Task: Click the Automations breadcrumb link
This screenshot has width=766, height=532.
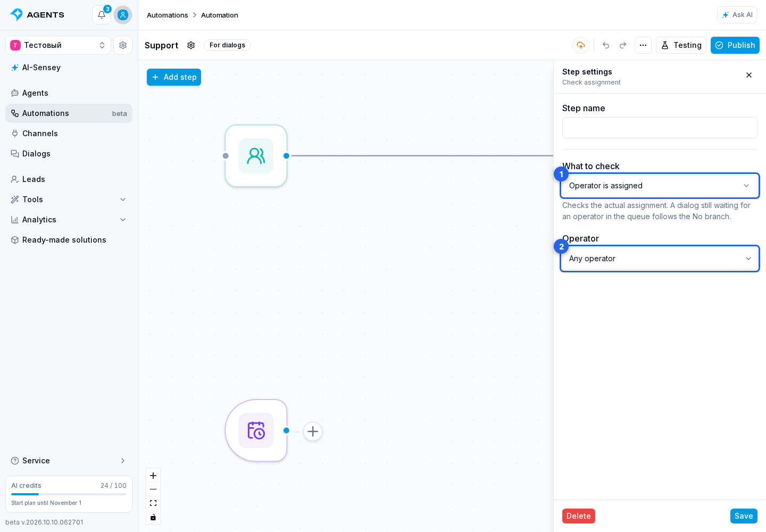Action: click(x=168, y=15)
